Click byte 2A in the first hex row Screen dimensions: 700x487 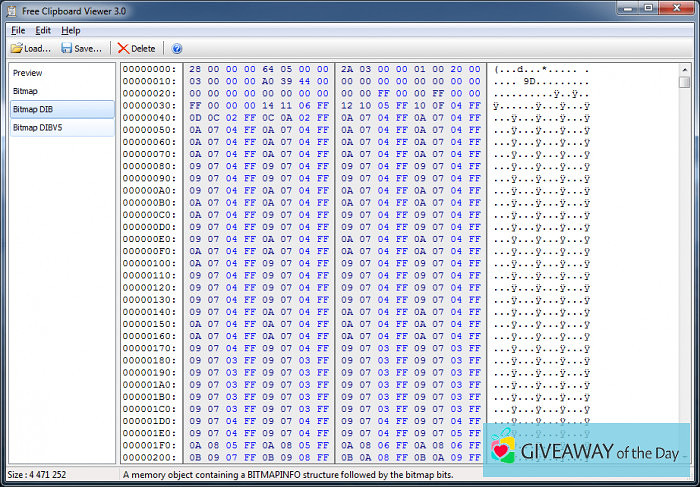click(x=347, y=69)
